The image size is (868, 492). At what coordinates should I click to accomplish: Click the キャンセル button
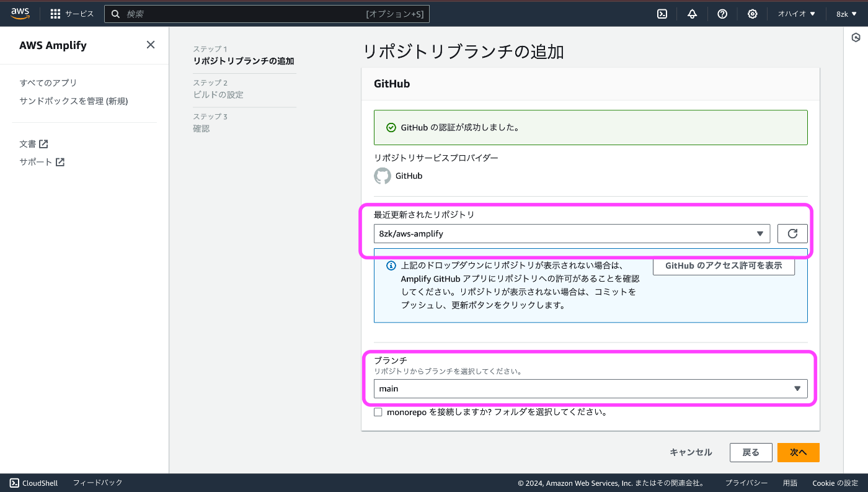pyautogui.click(x=691, y=452)
